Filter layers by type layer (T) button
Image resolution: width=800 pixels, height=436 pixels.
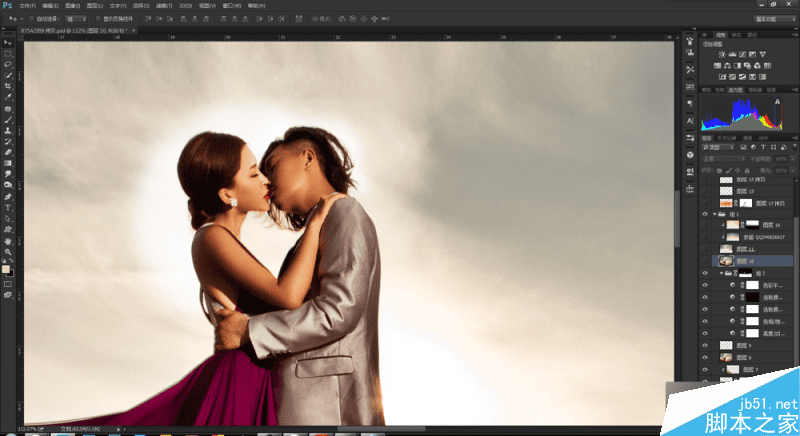coord(763,147)
